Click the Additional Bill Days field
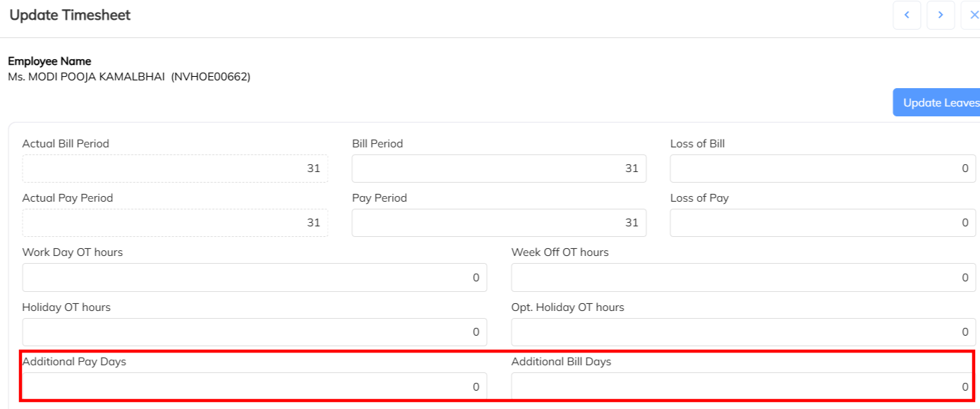 tap(744, 386)
